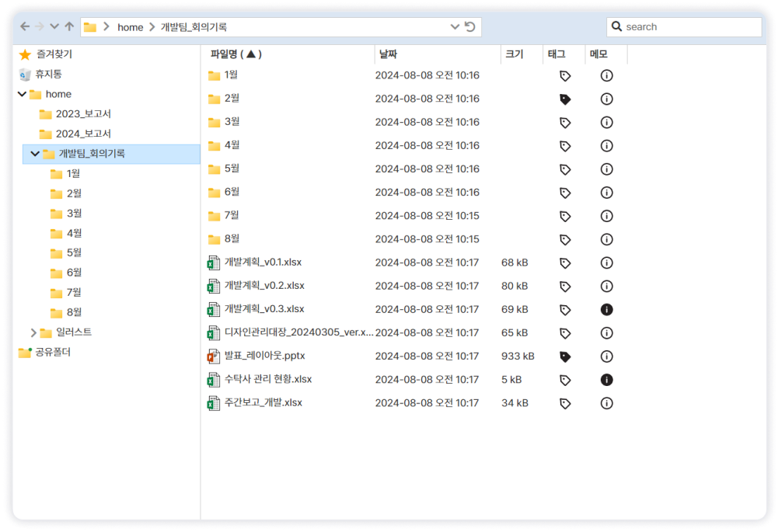Collapse the home tree node
The height and width of the screenshot is (532, 778).
coord(20,94)
